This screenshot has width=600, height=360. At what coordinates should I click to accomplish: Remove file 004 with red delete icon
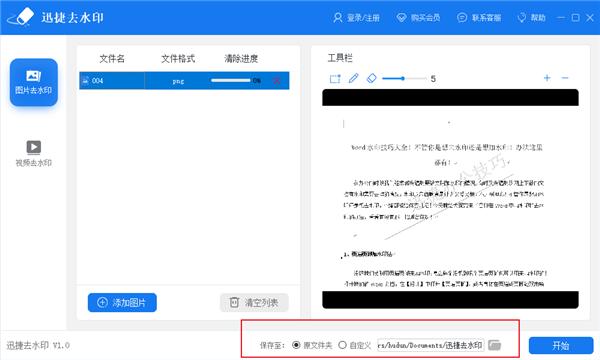point(276,81)
